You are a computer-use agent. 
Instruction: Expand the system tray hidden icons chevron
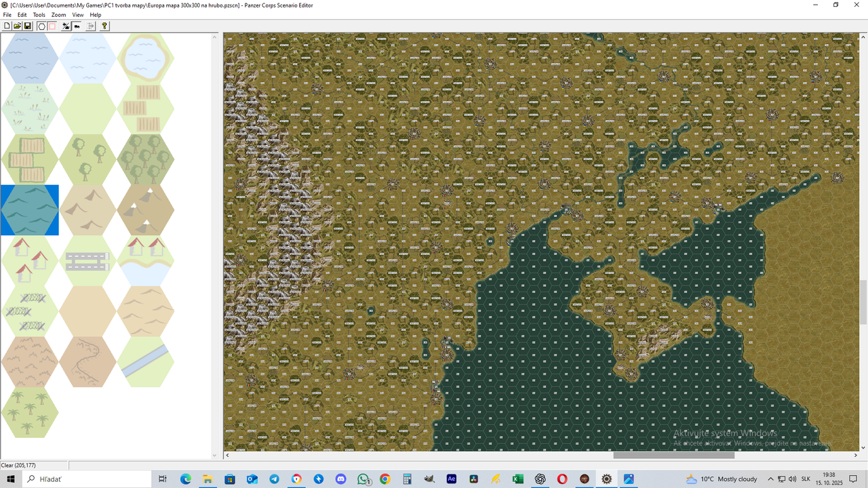click(770, 479)
